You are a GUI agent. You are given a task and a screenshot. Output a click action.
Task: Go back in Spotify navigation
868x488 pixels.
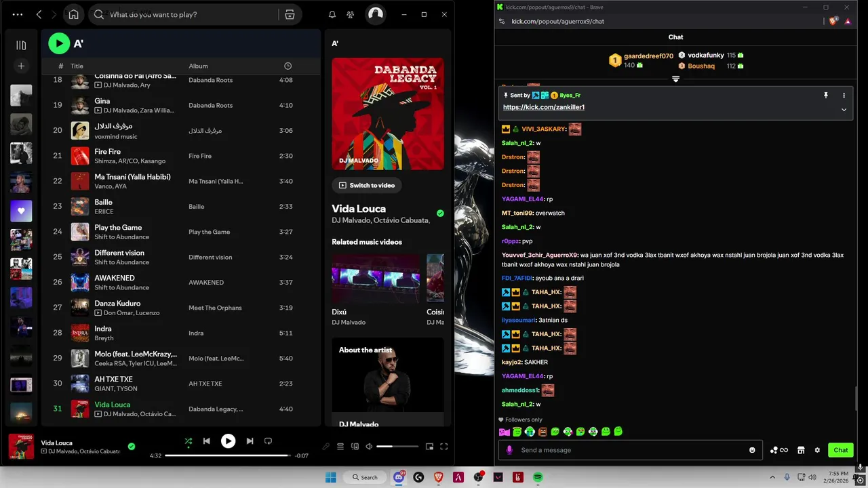[x=39, y=14]
